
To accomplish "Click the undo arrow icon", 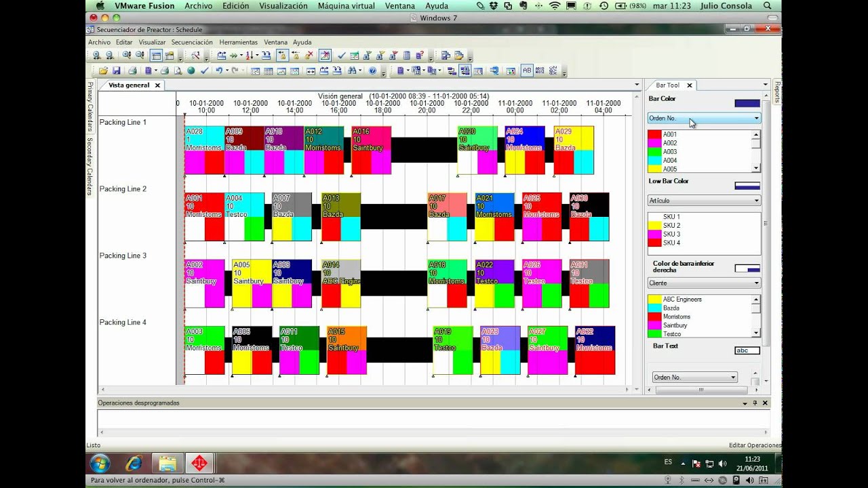I will coord(218,70).
